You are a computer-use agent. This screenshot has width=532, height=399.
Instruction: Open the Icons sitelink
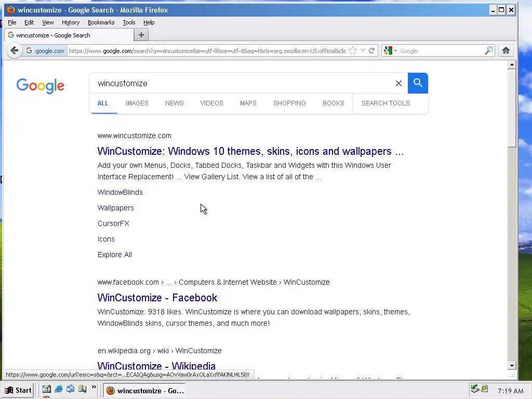point(106,239)
